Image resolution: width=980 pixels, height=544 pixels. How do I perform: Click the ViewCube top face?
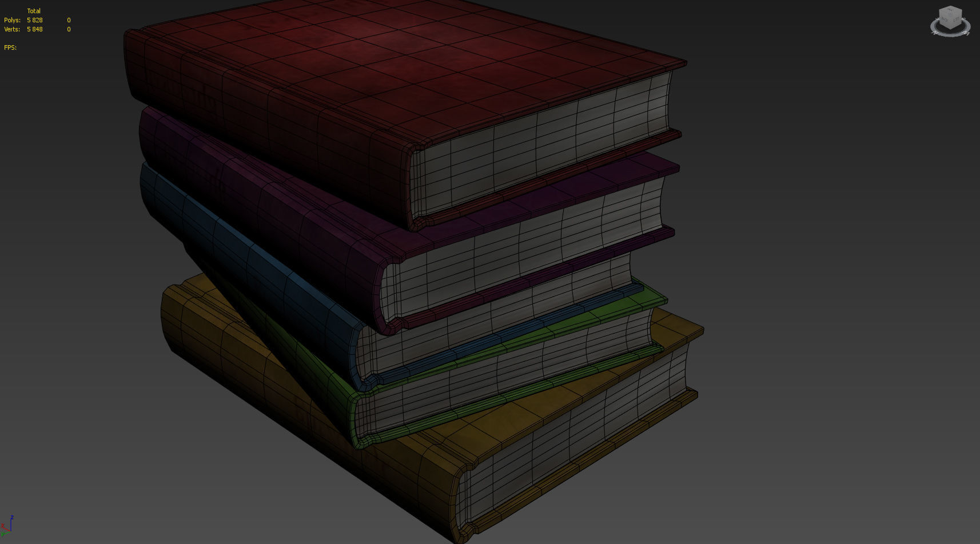[951, 11]
